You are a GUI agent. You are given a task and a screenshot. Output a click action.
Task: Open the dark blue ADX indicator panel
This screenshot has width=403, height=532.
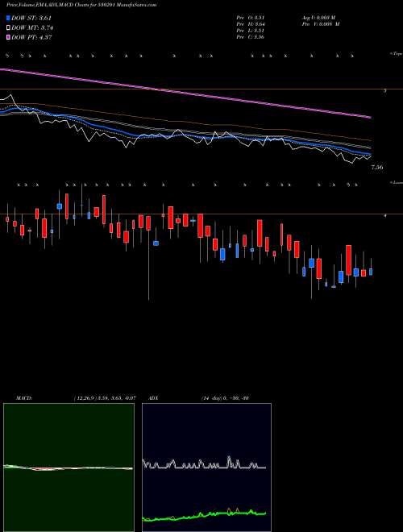(x=206, y=468)
